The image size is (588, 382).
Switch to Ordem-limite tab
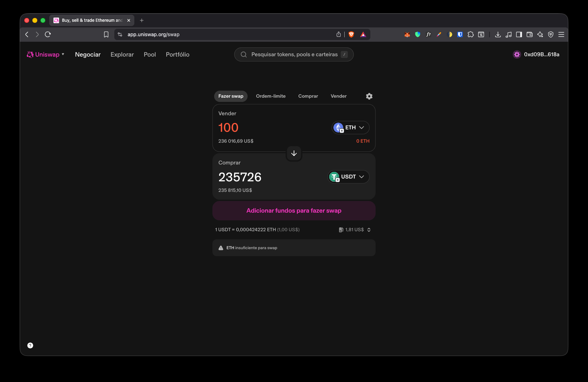click(271, 96)
